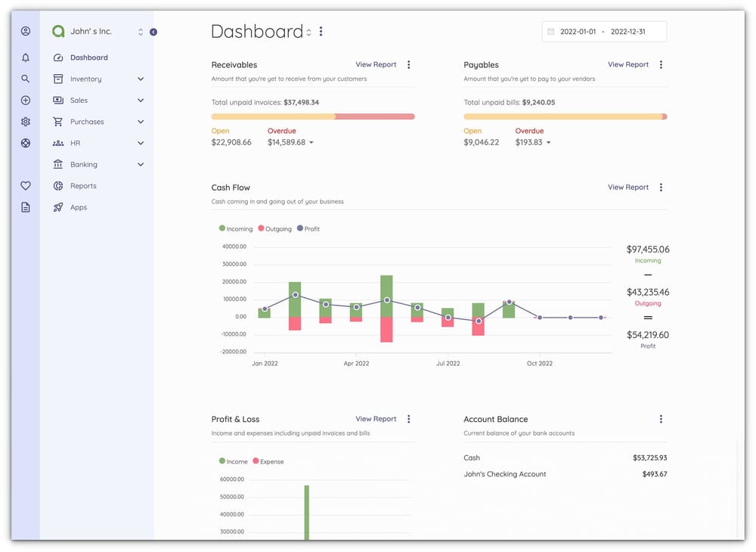The height and width of the screenshot is (552, 756).
Task: Click the quick-create plus icon
Action: pos(25,99)
